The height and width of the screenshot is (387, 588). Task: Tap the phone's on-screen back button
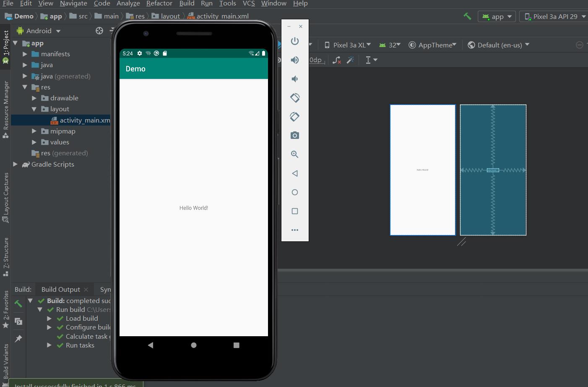coord(151,345)
